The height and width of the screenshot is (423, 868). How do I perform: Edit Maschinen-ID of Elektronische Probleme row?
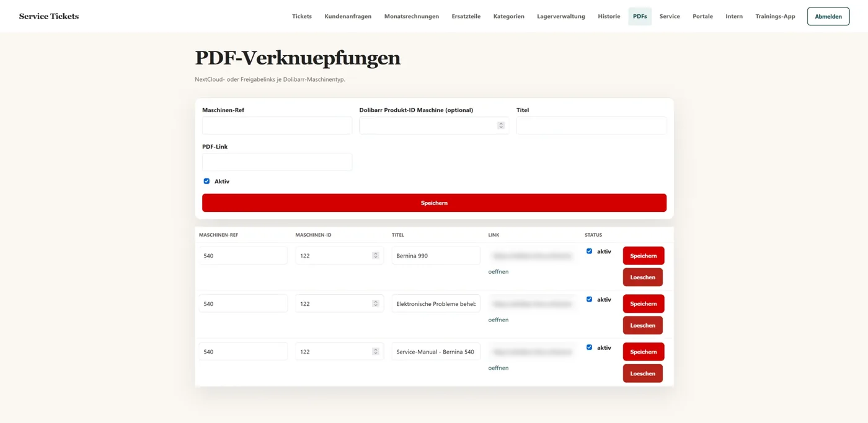(x=339, y=303)
